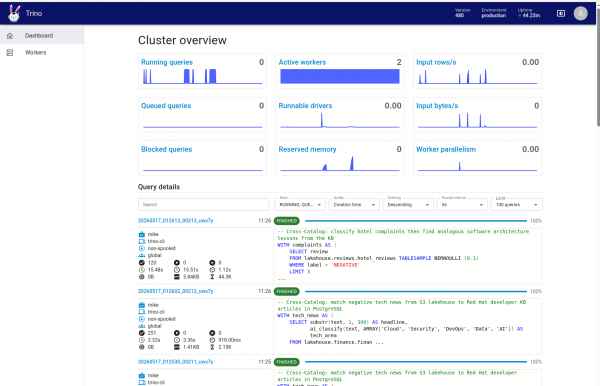Click the Reserved memory sparkline chart
Screen dimensions: 600x386
[340, 163]
